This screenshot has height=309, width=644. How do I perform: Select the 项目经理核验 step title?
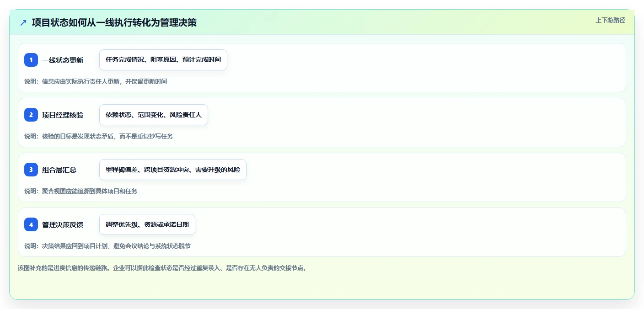pos(63,115)
